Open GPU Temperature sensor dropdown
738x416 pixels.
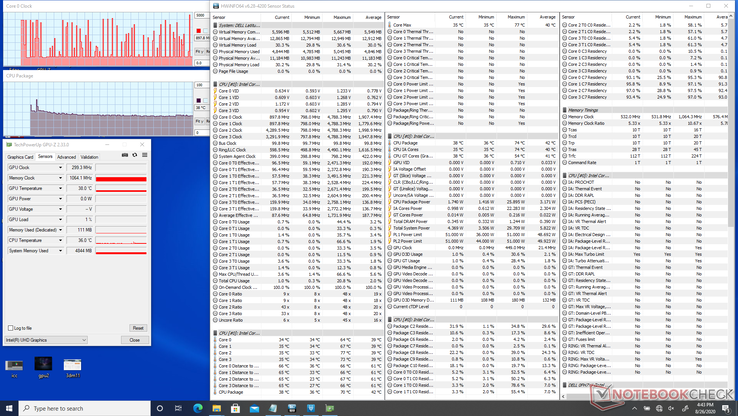click(x=60, y=188)
